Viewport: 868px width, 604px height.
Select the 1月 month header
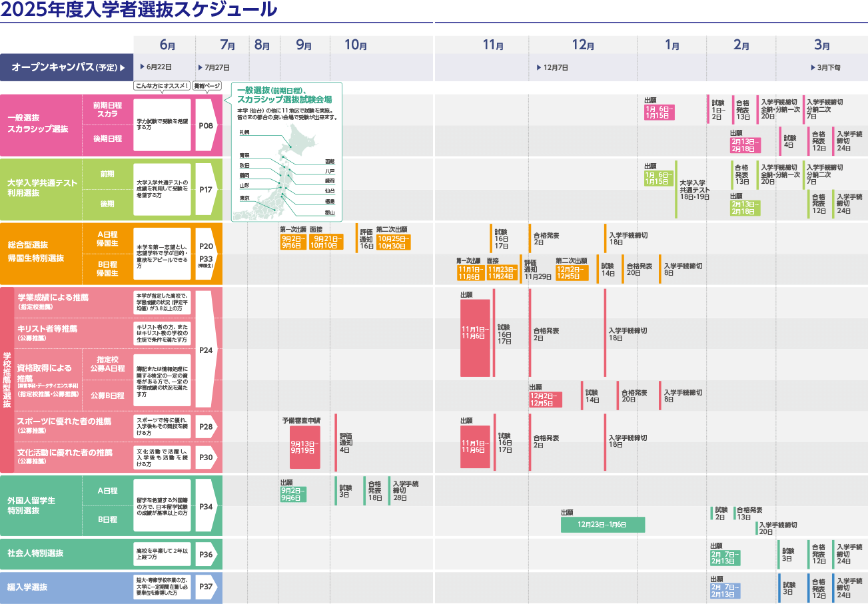pyautogui.click(x=672, y=45)
